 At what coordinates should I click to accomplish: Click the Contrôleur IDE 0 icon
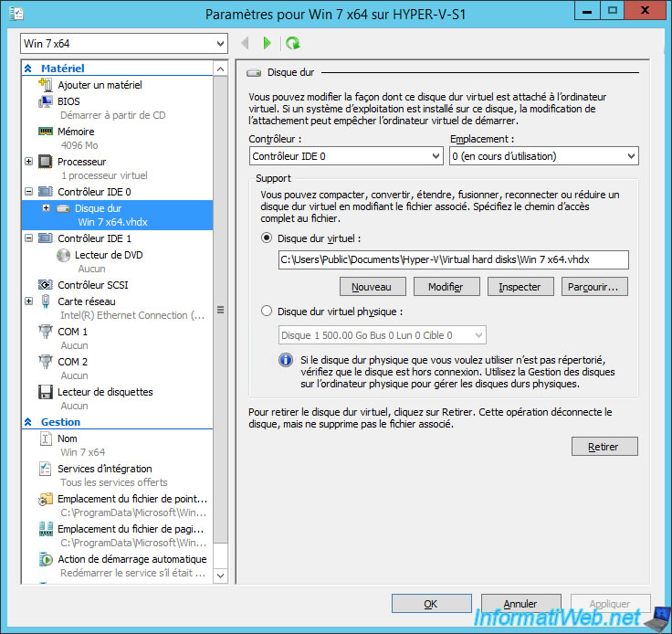coord(46,191)
